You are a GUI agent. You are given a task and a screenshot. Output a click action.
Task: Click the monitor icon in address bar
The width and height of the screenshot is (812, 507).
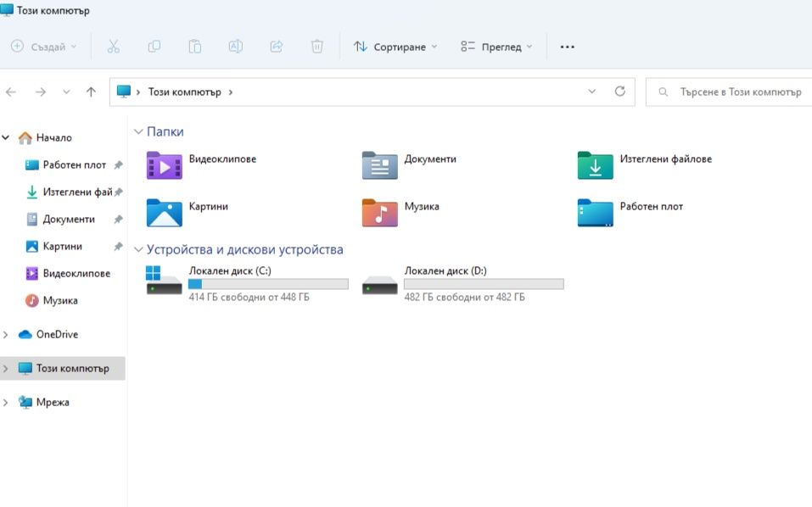coord(124,92)
